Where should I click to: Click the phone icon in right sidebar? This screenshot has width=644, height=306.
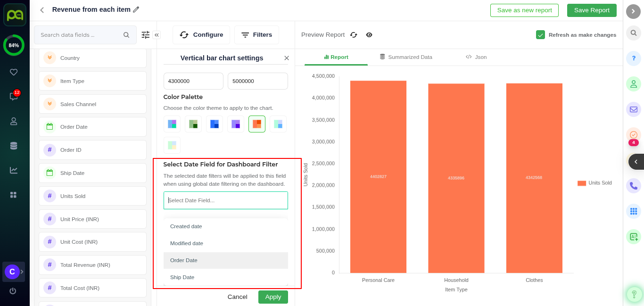click(x=633, y=186)
